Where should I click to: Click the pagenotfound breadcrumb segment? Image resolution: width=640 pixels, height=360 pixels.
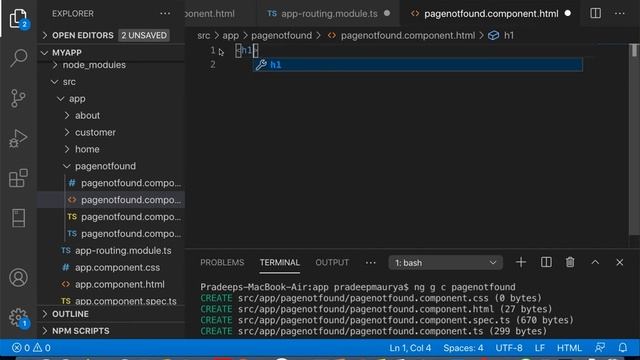281,36
